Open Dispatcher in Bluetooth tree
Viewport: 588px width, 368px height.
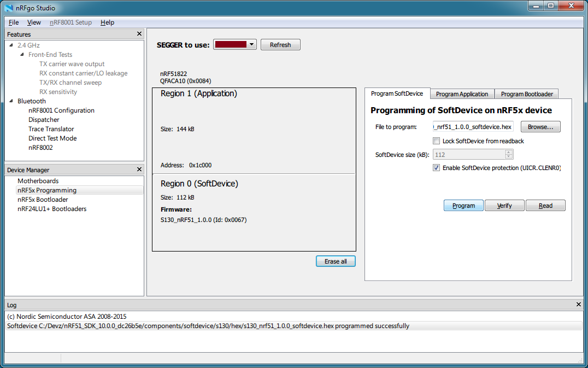(x=44, y=120)
